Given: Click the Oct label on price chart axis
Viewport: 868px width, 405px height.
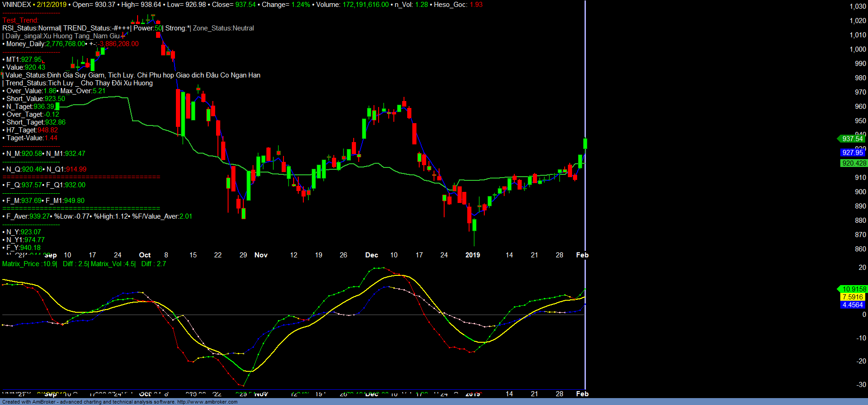Looking at the screenshot, I should click(145, 255).
